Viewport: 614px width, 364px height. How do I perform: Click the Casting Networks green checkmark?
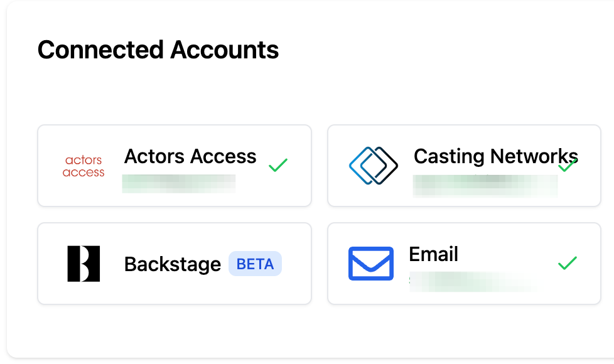568,165
